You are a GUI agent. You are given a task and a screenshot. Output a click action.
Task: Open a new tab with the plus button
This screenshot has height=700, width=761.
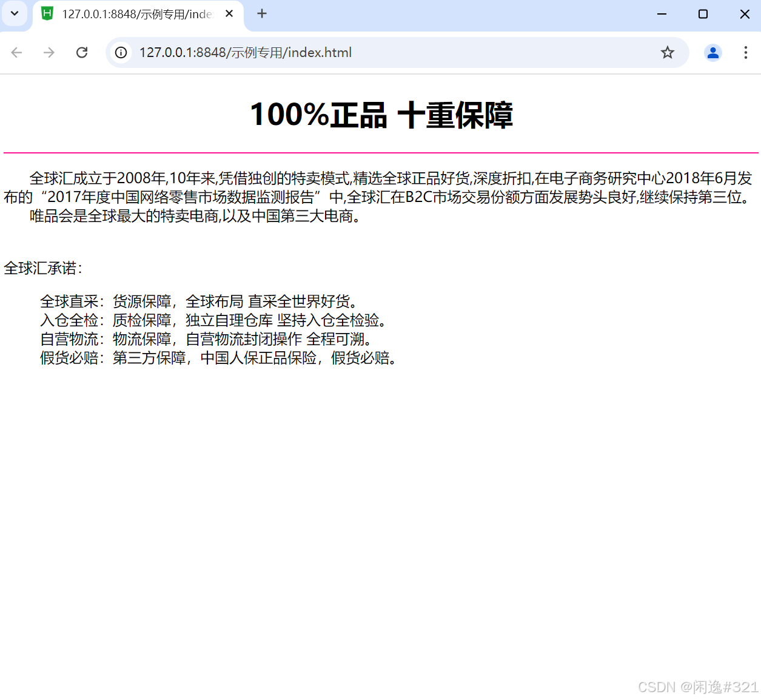(262, 13)
